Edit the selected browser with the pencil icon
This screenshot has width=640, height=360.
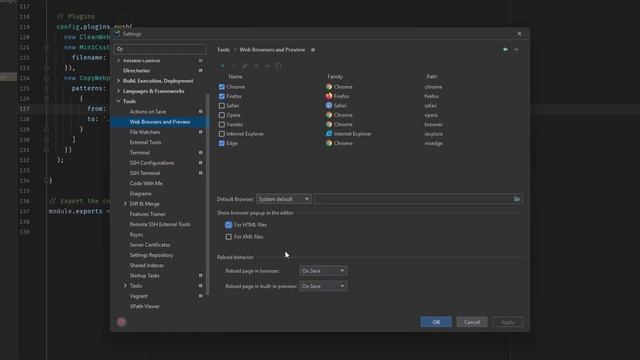tap(245, 66)
